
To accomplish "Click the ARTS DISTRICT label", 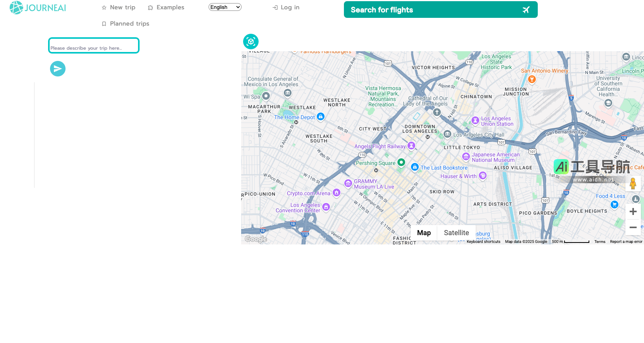I will click(492, 204).
